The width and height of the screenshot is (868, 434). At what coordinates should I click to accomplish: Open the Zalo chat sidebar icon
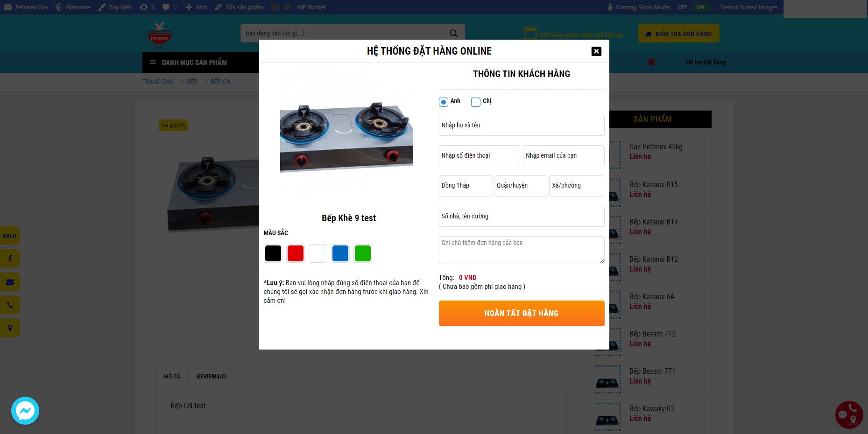(9, 236)
